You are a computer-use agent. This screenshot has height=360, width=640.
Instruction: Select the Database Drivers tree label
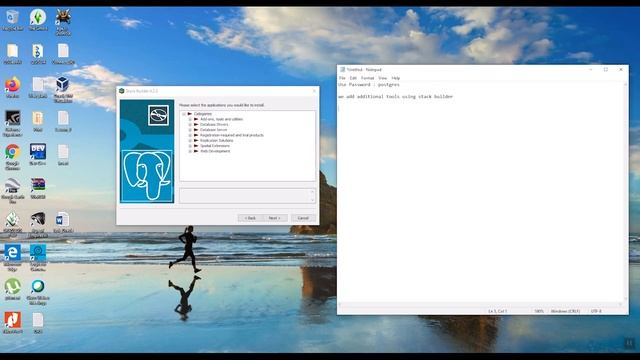click(x=214, y=124)
